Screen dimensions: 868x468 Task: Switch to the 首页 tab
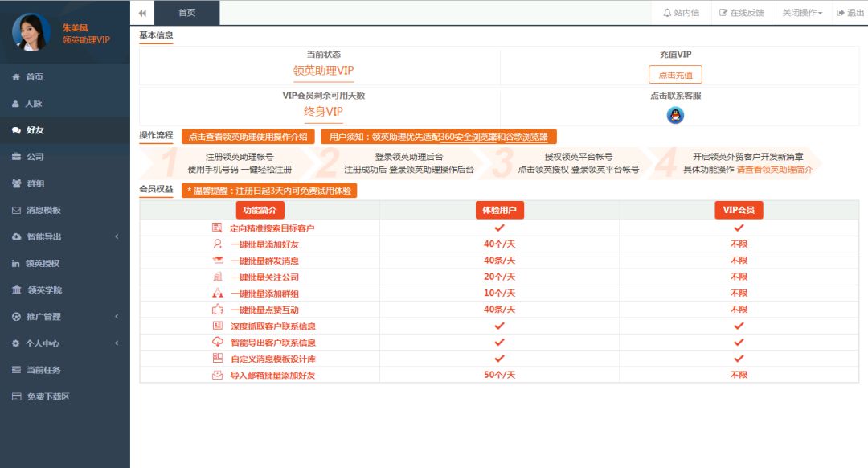coord(186,13)
